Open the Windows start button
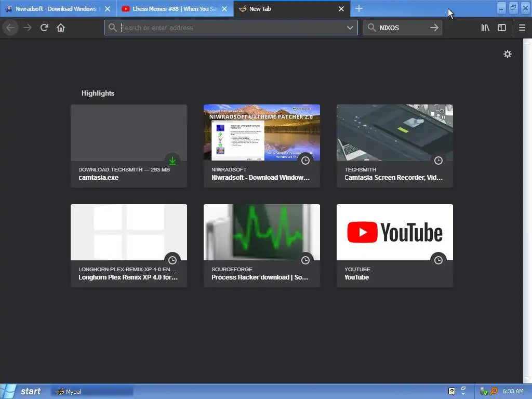The height and width of the screenshot is (399, 532). (x=23, y=391)
